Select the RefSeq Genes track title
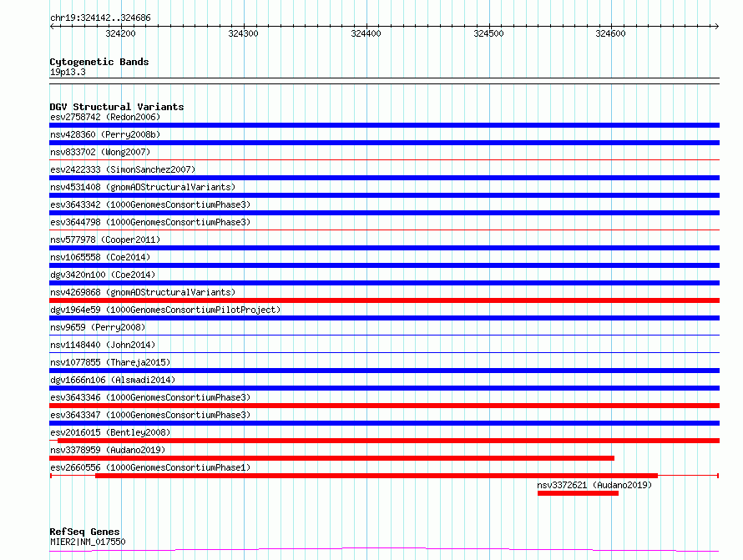The width and height of the screenshot is (743, 560). click(x=85, y=532)
